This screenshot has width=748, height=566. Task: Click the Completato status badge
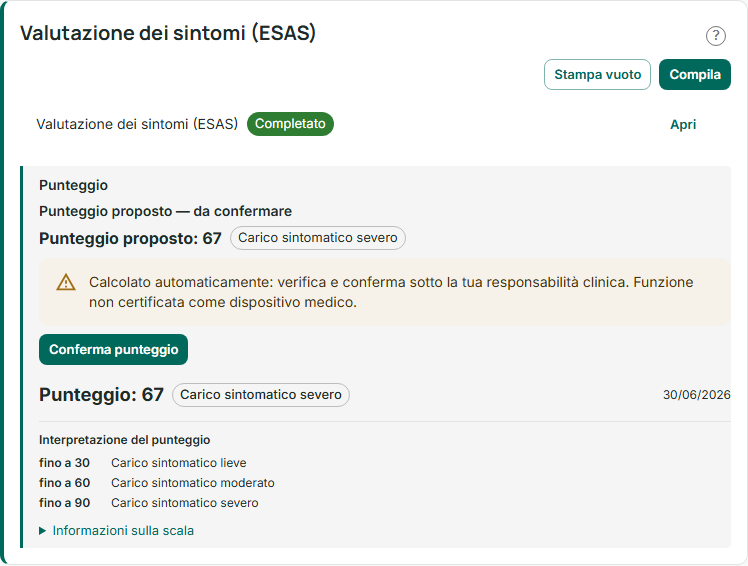(290, 124)
